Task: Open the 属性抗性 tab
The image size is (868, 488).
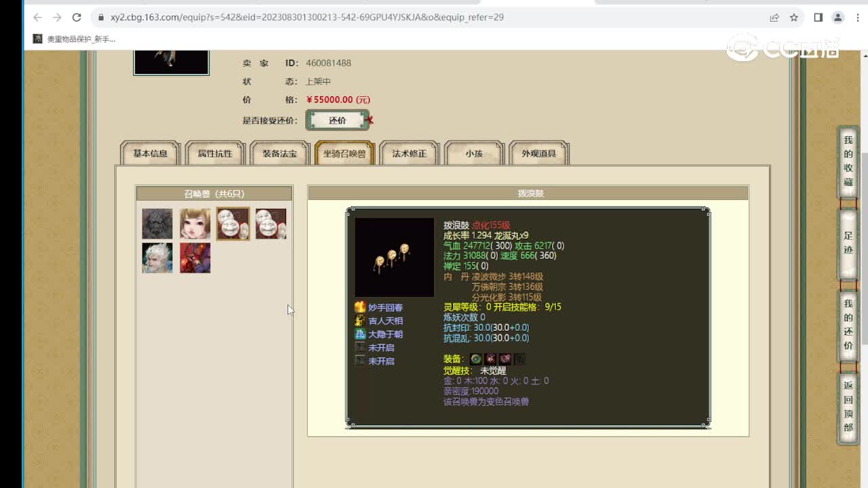Action: (215, 153)
